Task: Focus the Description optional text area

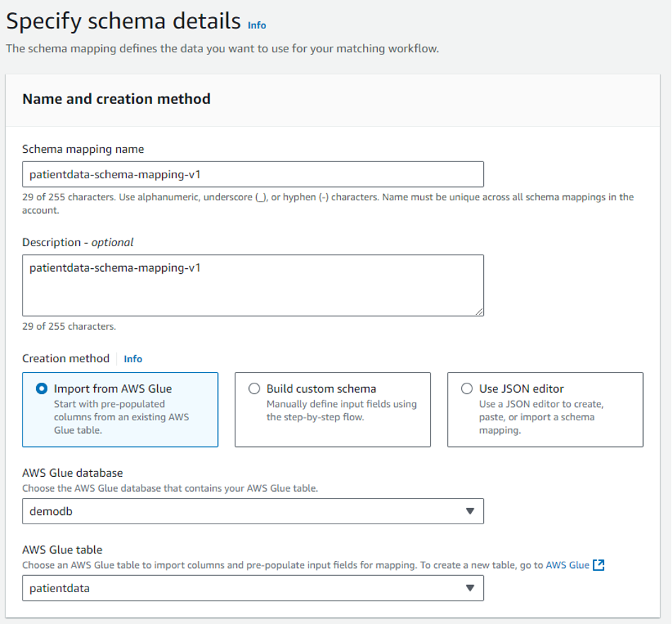Action: point(253,285)
